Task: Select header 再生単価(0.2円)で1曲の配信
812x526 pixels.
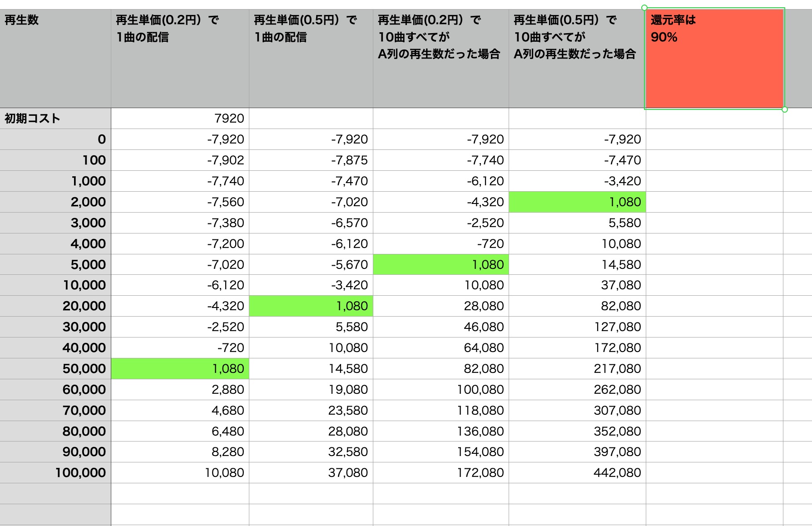Action: [x=180, y=59]
